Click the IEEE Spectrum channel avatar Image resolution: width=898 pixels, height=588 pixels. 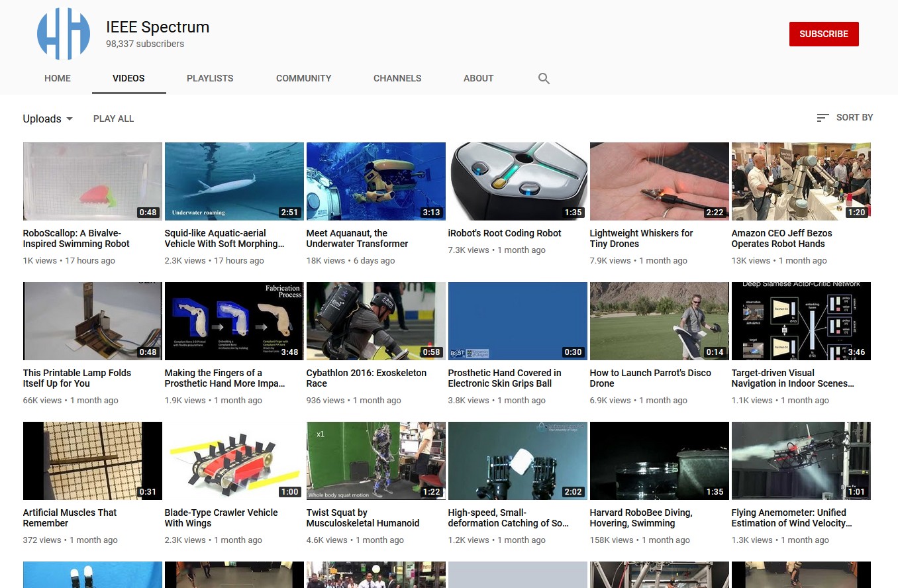tap(64, 34)
